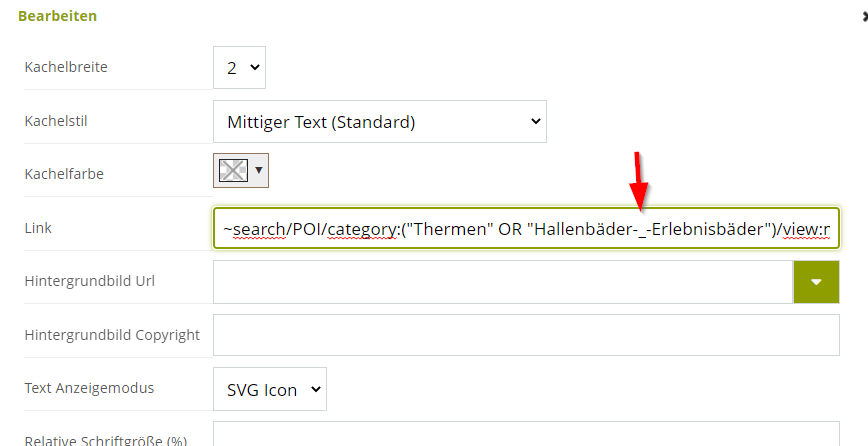Click the Kachelstil label
868x446 pixels.
coord(56,121)
